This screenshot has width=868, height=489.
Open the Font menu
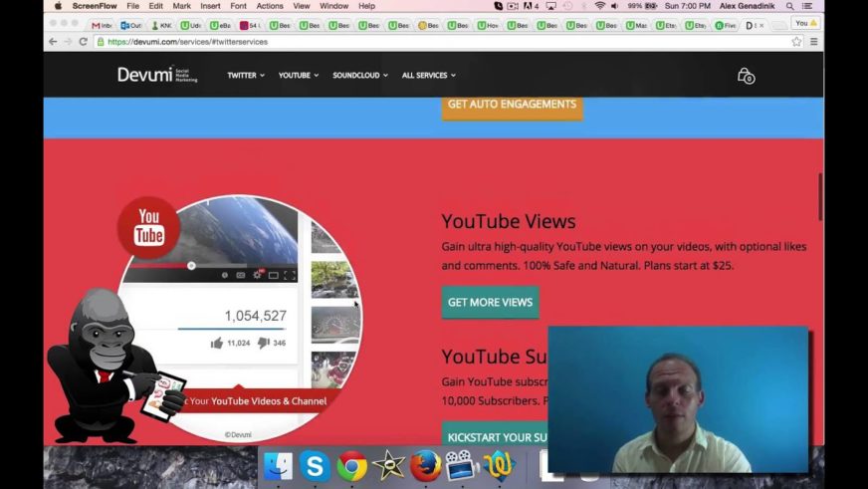click(x=238, y=6)
